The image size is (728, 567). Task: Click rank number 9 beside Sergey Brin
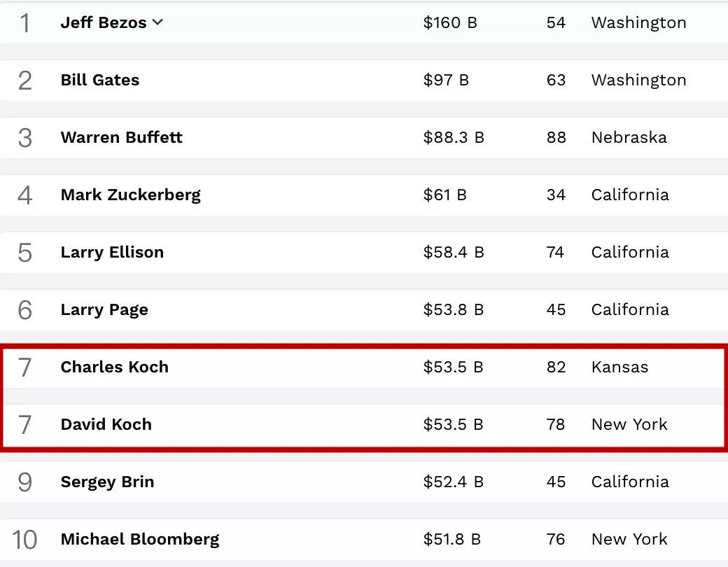(24, 482)
